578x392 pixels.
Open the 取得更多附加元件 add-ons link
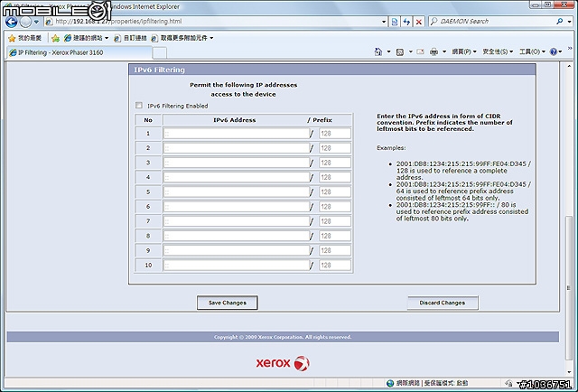point(182,38)
